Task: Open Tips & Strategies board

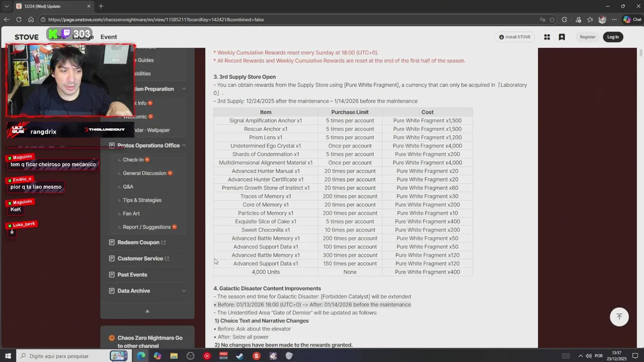Action: click(142, 200)
